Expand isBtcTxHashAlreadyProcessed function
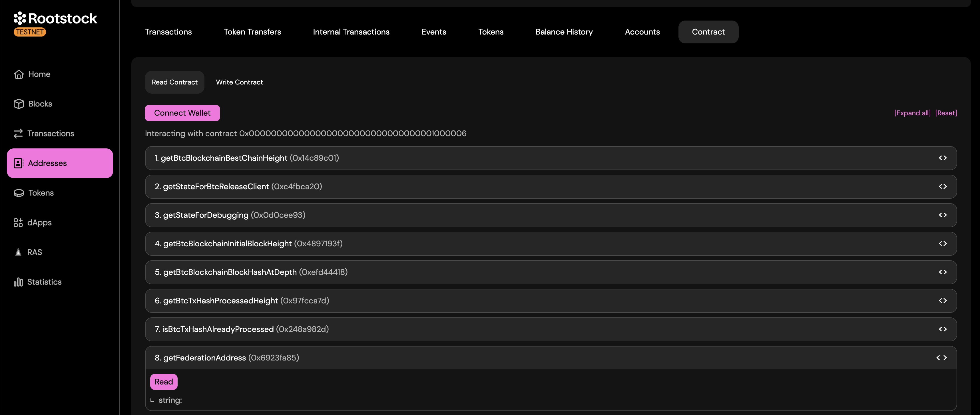Viewport: 980px width, 415px height. [942, 329]
